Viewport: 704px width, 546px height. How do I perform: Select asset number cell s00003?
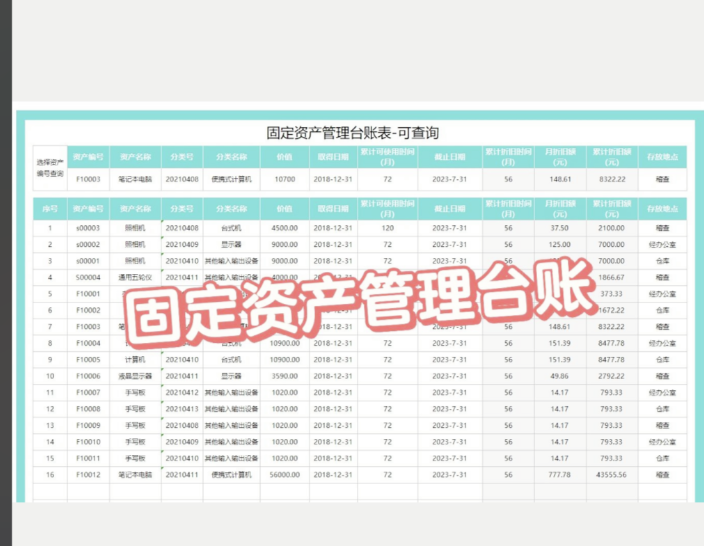88,227
